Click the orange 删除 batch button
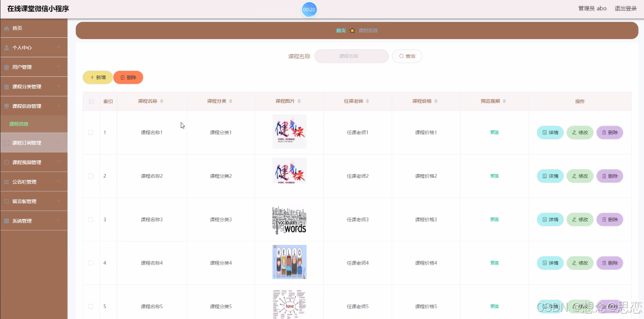The width and height of the screenshot is (644, 319). [x=128, y=78]
